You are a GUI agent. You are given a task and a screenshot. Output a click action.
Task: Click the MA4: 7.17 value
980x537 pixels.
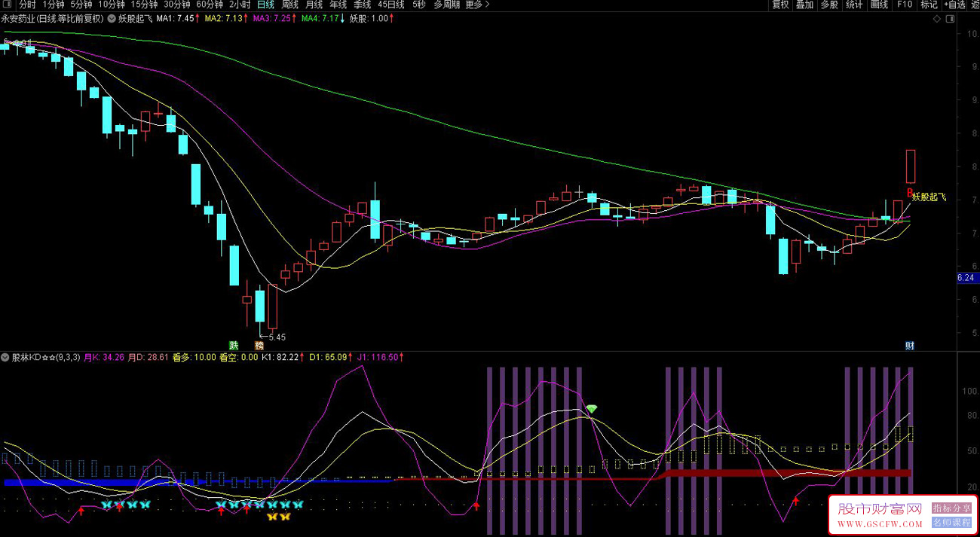pyautogui.click(x=320, y=18)
